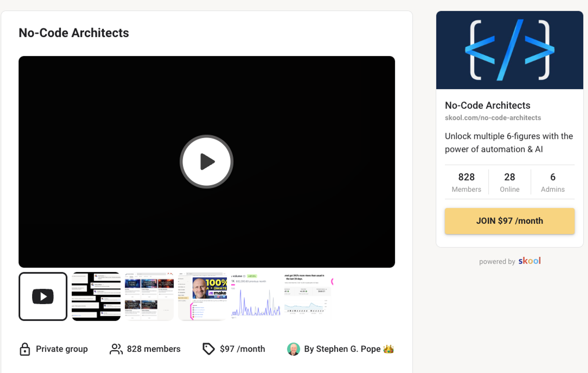Open the views analytics graph thumbnail

pyautogui.click(x=308, y=296)
